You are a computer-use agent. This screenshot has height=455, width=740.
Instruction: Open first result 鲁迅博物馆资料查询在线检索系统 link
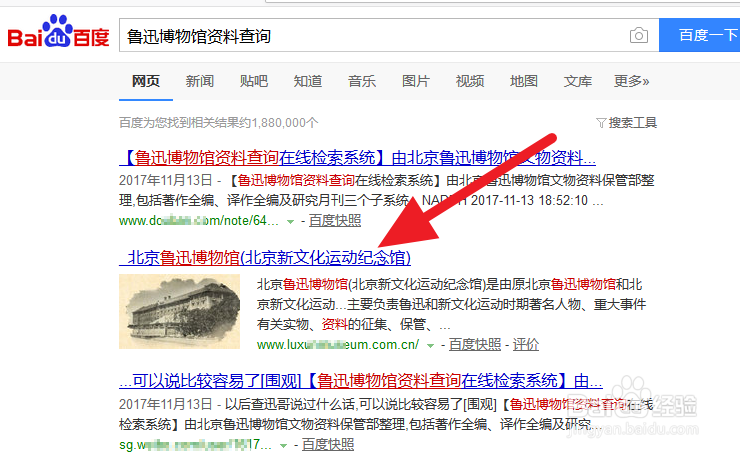[x=357, y=157]
